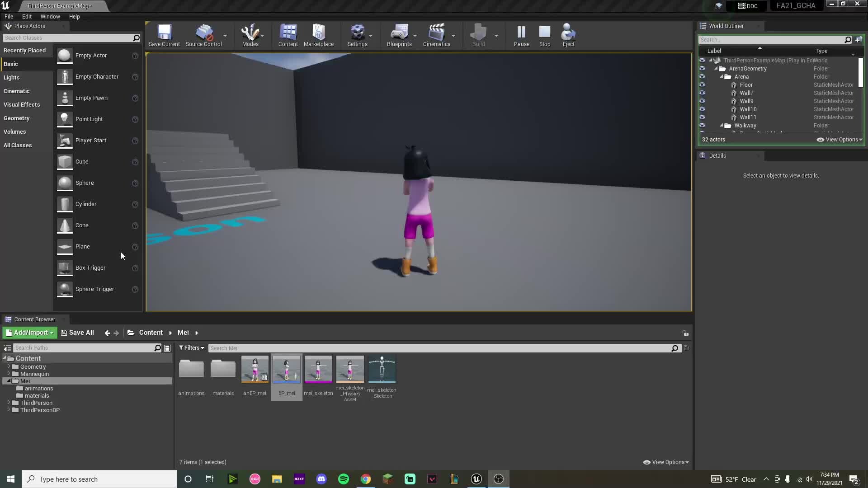Click the Save All button
The image size is (868, 488).
(77, 333)
